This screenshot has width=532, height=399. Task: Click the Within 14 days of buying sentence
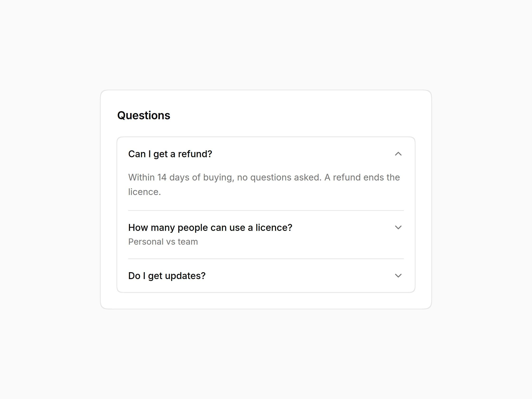[x=225, y=177]
